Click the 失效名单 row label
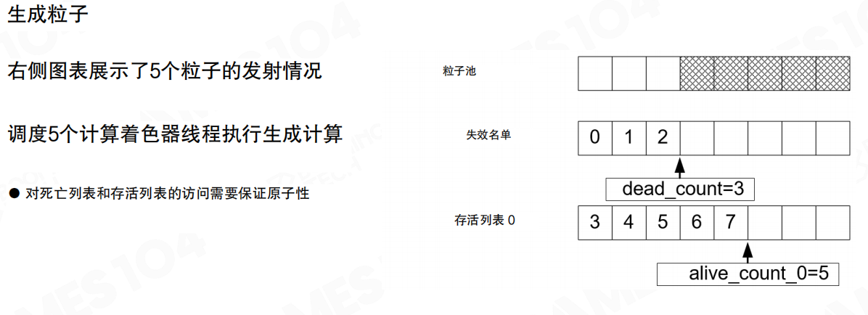This screenshot has height=315, width=868. click(488, 134)
